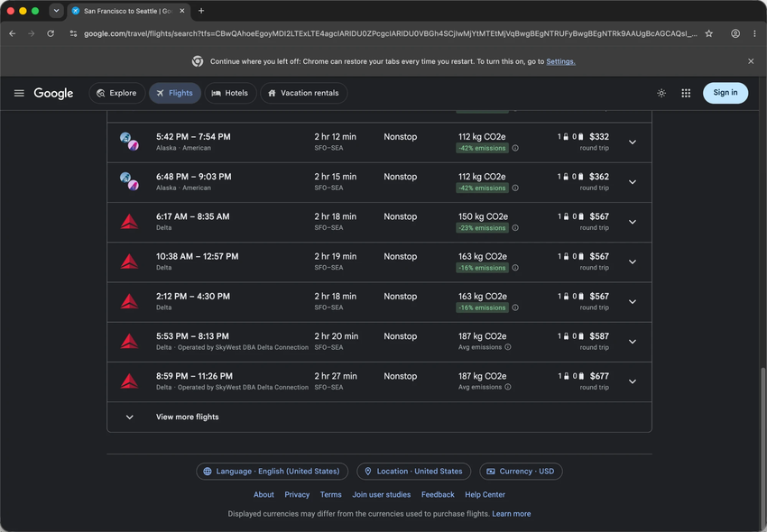The width and height of the screenshot is (767, 532).
Task: Close the San Francisco to Seattle tab
Action: (x=182, y=11)
